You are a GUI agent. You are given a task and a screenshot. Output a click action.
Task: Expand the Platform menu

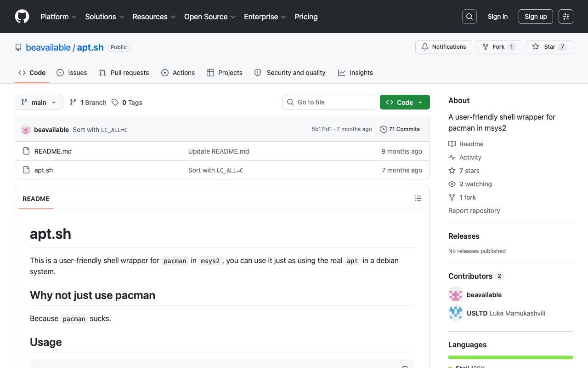pos(58,17)
